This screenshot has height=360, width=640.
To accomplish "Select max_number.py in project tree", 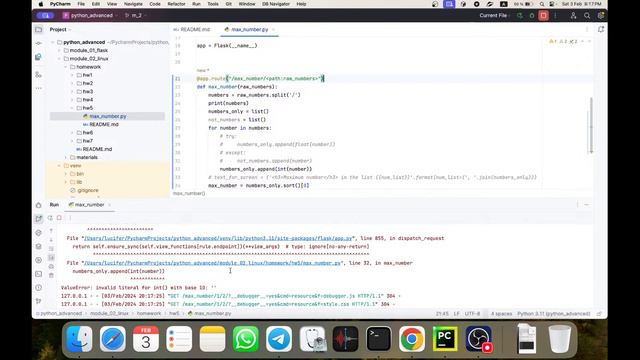I will (108, 116).
